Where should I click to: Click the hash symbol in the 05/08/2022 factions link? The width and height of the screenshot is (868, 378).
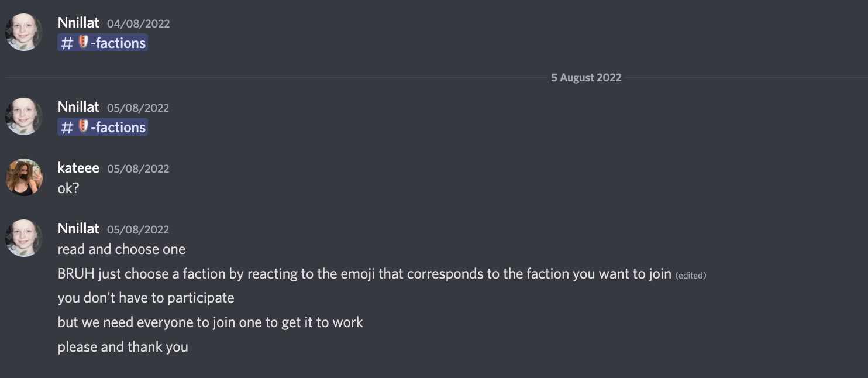[67, 127]
